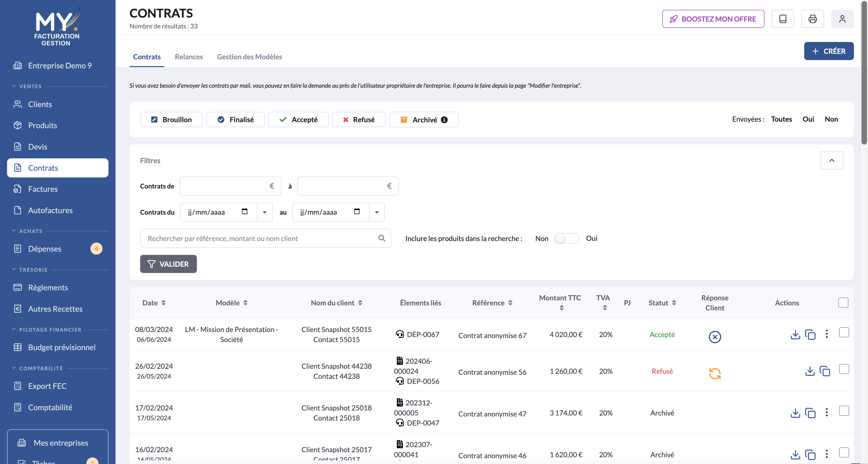Open end date preset dropdown arrow
868x464 pixels.
tap(377, 212)
